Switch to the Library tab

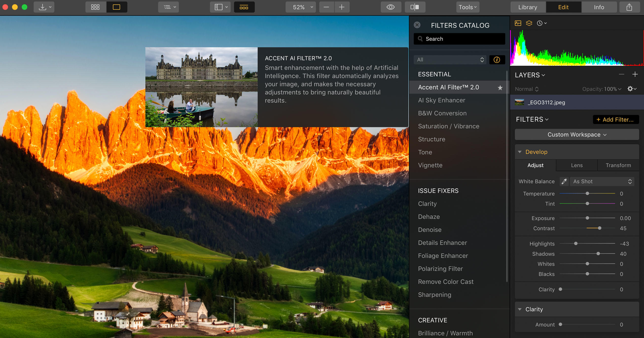[528, 7]
